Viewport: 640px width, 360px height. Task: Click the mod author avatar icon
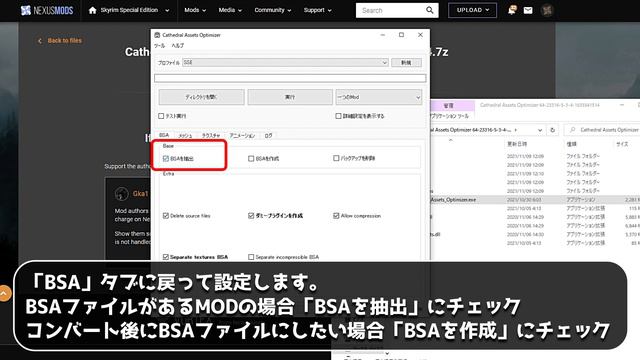tap(122, 193)
